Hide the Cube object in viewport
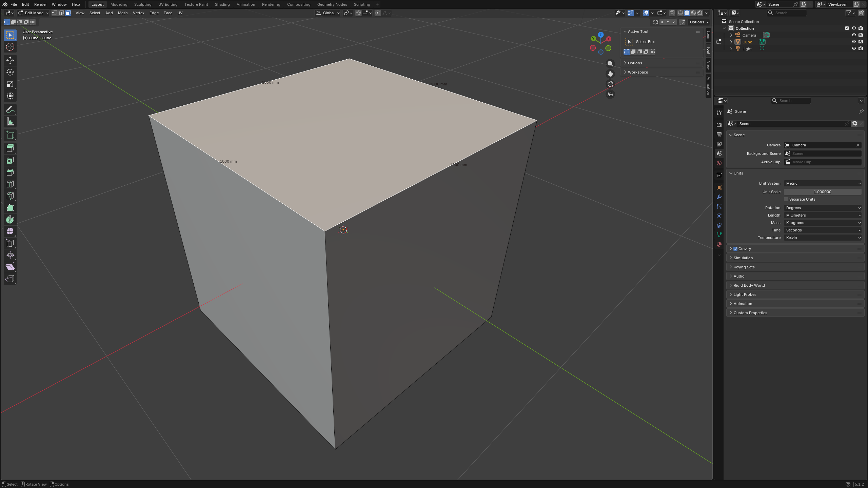The width and height of the screenshot is (868, 488). tap(854, 42)
